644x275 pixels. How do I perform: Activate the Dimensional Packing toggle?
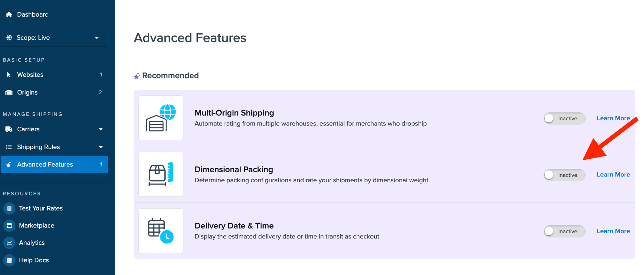click(564, 175)
